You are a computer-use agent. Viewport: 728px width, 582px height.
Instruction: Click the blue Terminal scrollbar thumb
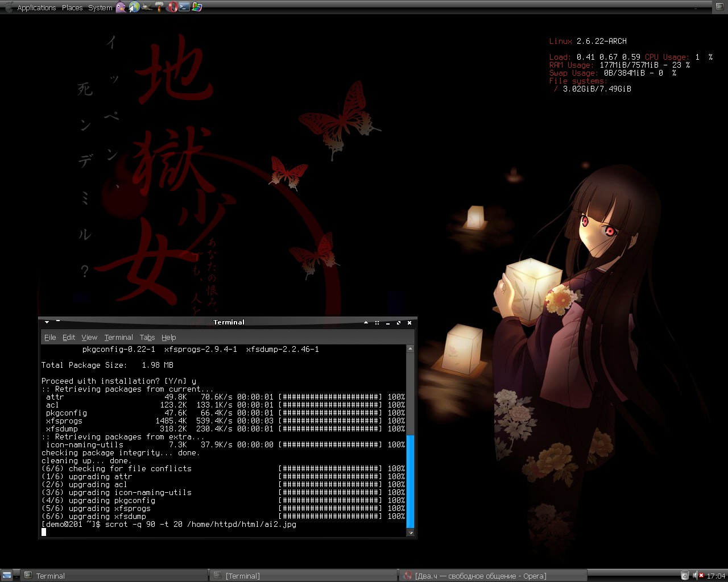(410, 481)
